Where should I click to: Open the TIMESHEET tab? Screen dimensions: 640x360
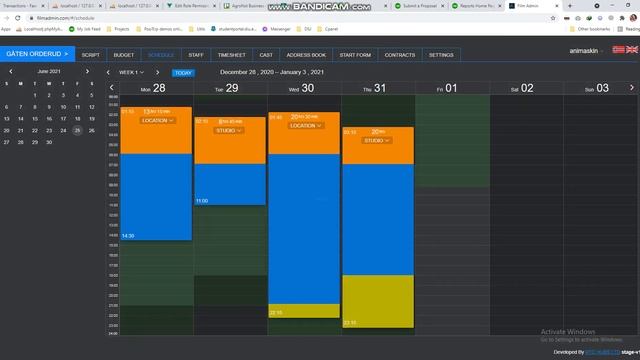[231, 55]
